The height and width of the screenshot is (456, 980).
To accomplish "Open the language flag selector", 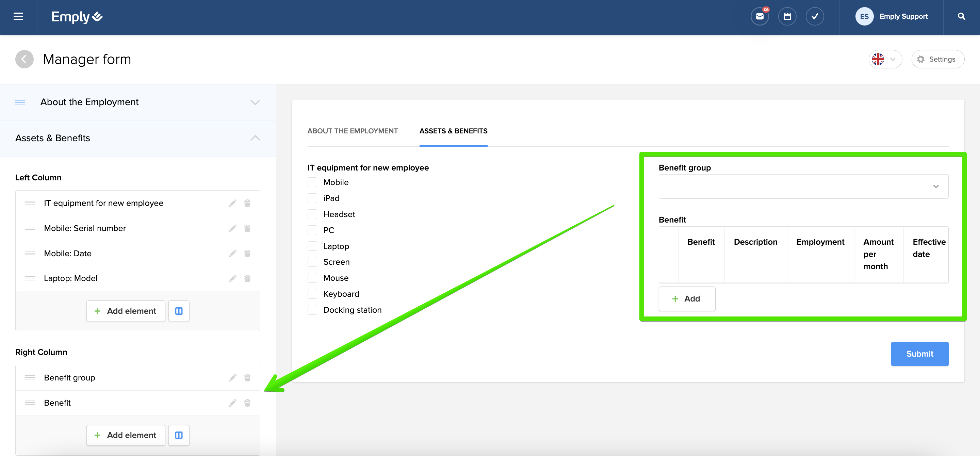I will tap(884, 59).
